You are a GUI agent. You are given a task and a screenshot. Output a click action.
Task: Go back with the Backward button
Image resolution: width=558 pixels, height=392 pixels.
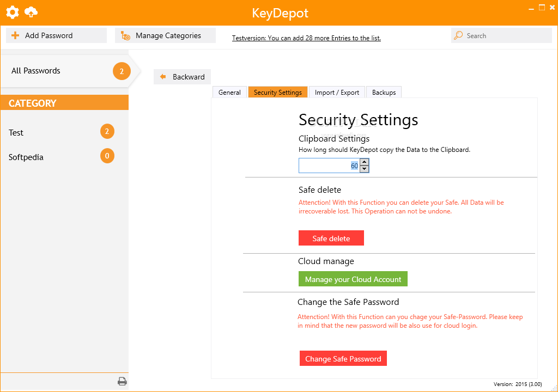(182, 77)
